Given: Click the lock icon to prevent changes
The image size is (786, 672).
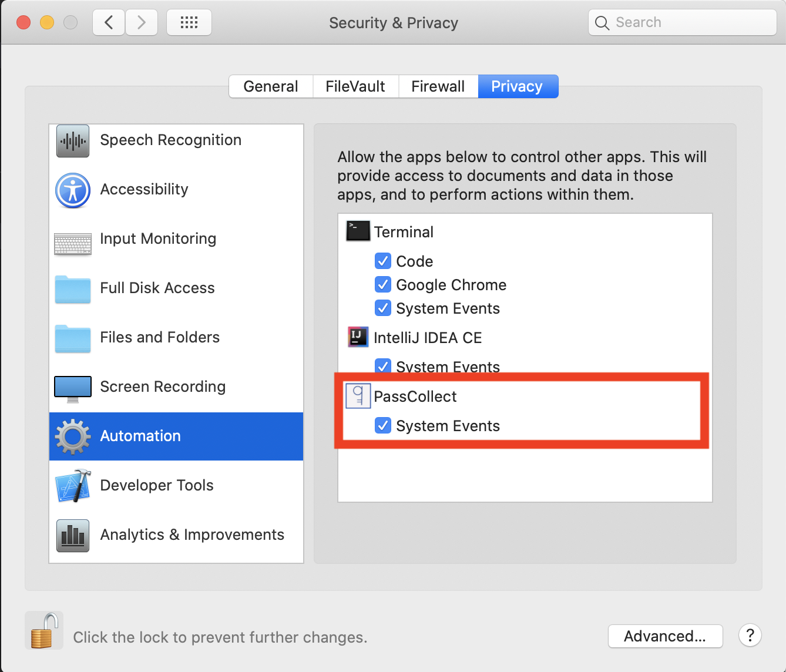Looking at the screenshot, I should [x=44, y=631].
